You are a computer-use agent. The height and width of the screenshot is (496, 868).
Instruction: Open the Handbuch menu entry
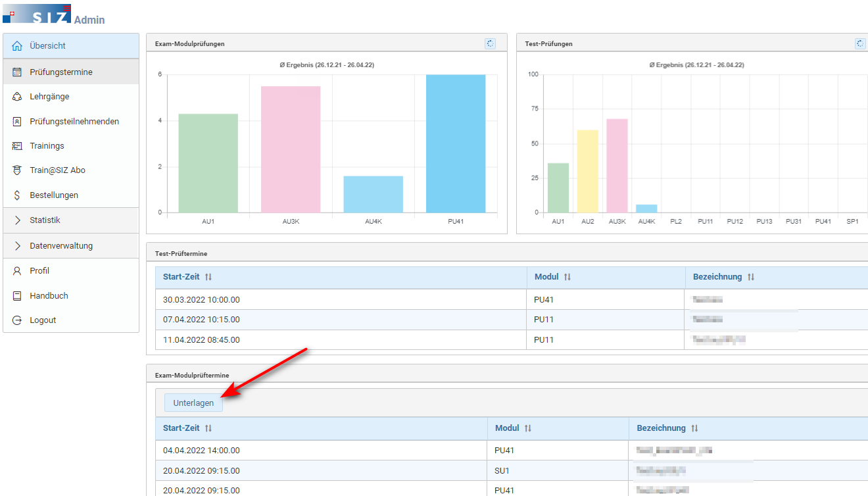[71, 296]
